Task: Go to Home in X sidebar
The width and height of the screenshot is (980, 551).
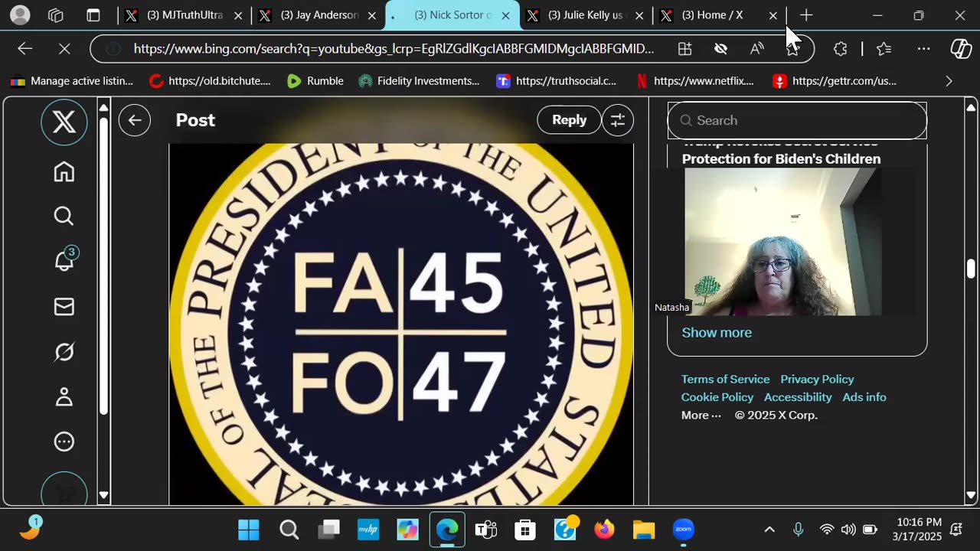Action: [x=64, y=171]
